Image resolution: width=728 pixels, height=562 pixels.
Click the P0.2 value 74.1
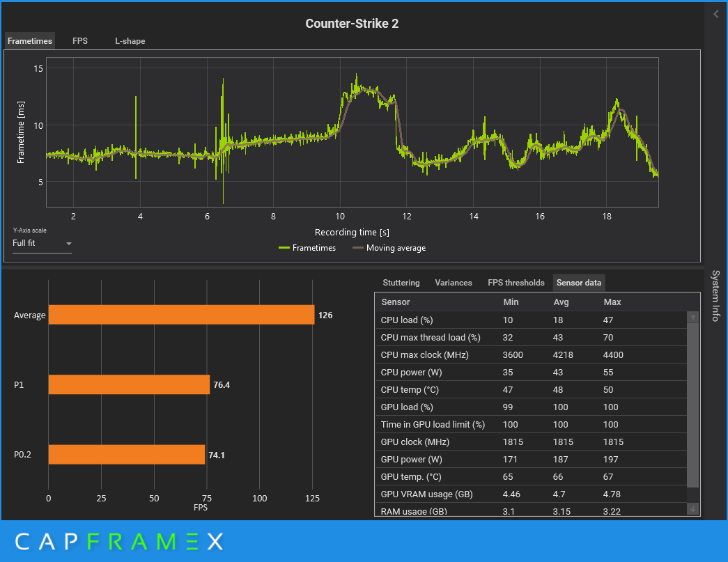click(217, 455)
